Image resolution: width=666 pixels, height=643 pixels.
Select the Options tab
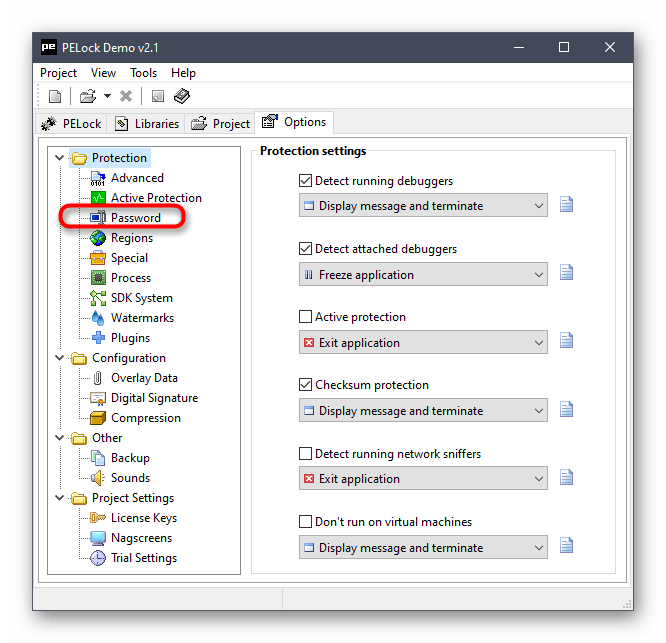294,122
